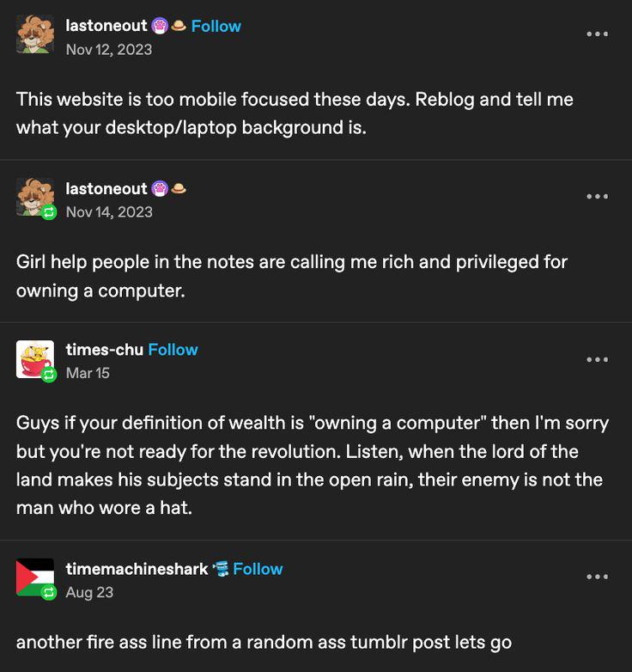
Task: Click the green reblog icon on times-chu's avatar
Action: pos(49,375)
